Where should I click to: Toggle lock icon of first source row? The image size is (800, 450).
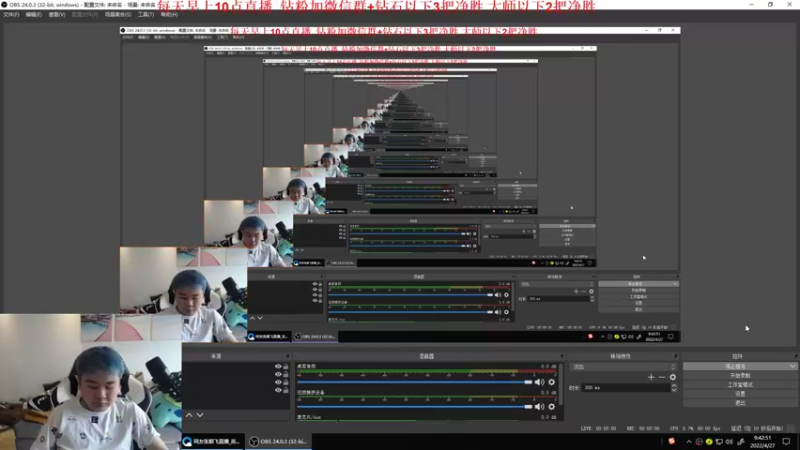tap(286, 366)
